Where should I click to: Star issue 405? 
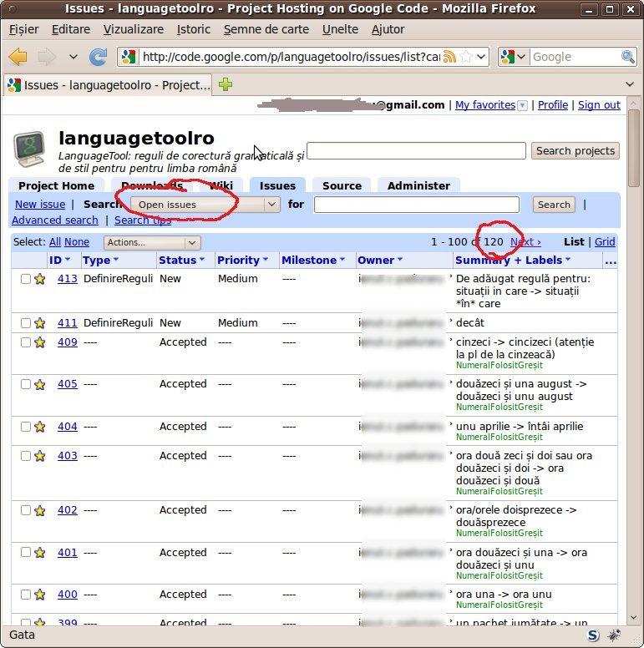40,384
